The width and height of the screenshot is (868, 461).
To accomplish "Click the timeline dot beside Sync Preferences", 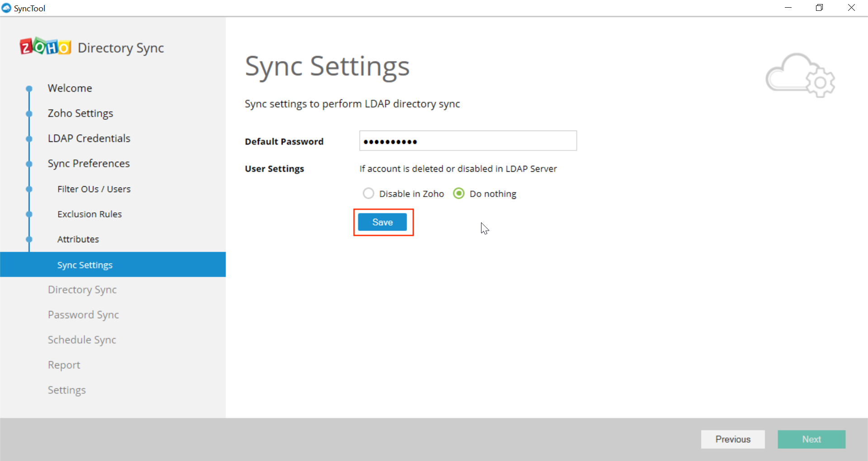I will [29, 164].
